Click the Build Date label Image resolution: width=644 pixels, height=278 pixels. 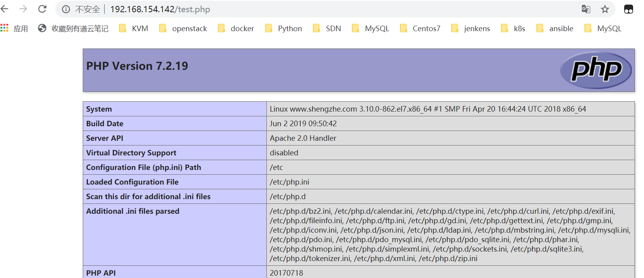point(105,123)
